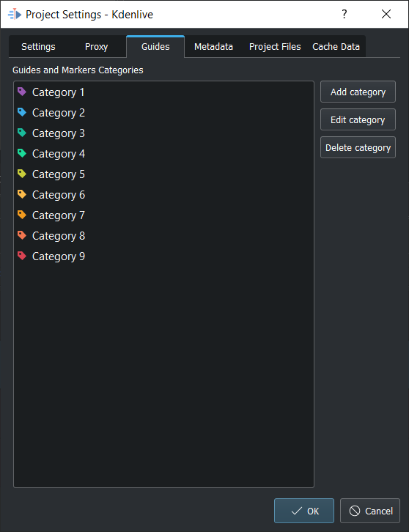This screenshot has height=532, width=409.
Task: Click the purple tag icon for Category 1
Action: 22,92
